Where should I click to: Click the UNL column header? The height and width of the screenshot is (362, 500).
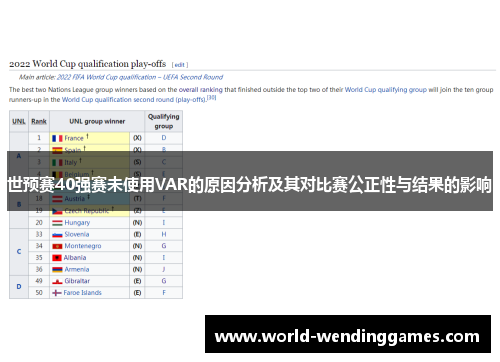coord(19,121)
